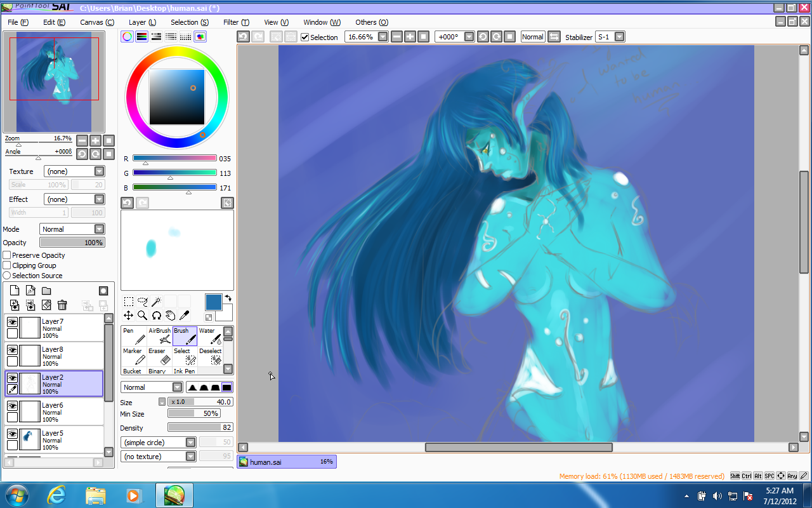Open the Stabilizer S-1 dropdown

619,37
